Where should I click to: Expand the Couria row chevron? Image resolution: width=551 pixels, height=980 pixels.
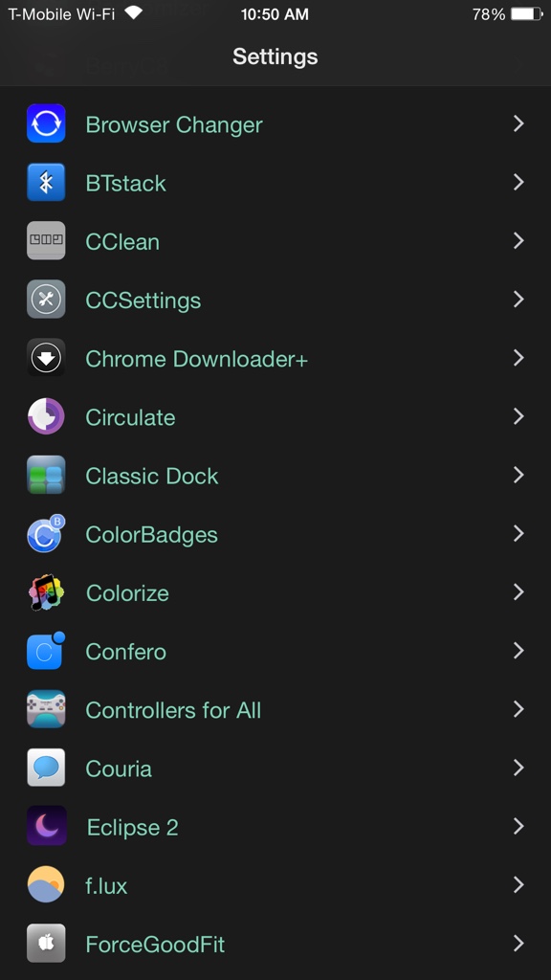tap(518, 768)
